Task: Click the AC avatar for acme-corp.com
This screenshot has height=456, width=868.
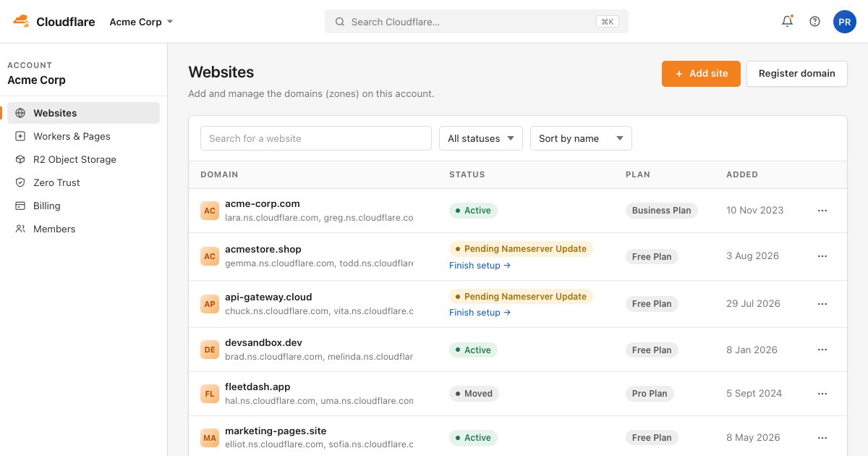Action: [x=210, y=211]
